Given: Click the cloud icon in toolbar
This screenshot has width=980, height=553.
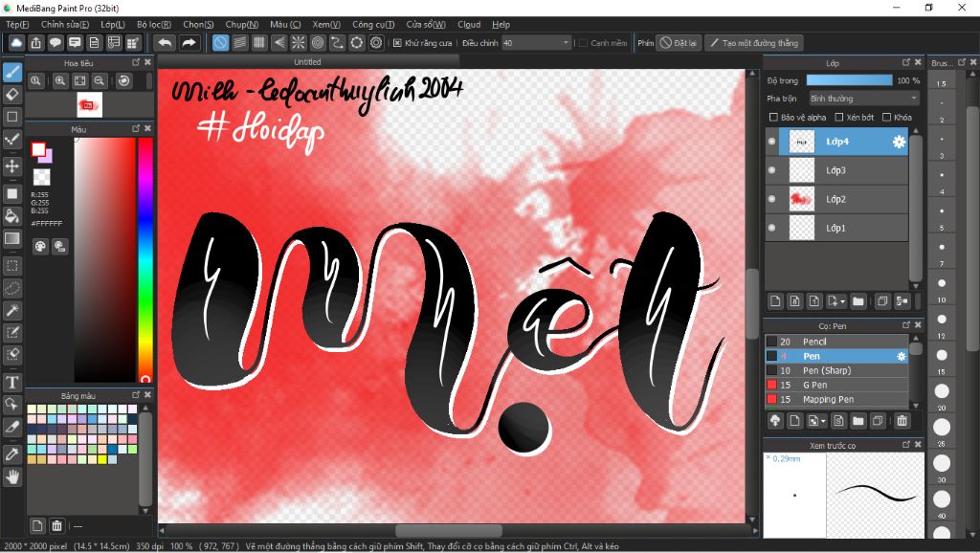Looking at the screenshot, I should 16,43.
